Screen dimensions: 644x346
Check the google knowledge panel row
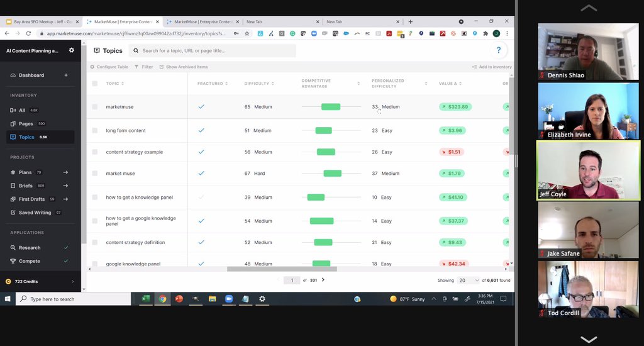pos(95,264)
